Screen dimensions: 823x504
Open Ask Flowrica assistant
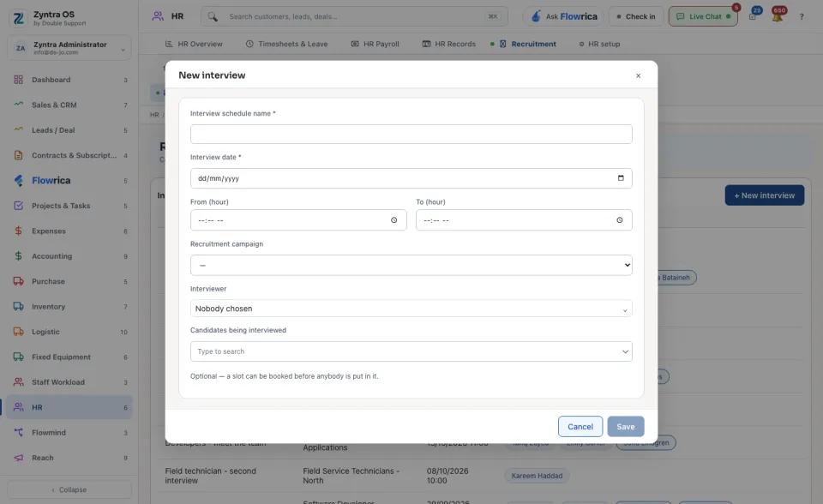click(563, 16)
